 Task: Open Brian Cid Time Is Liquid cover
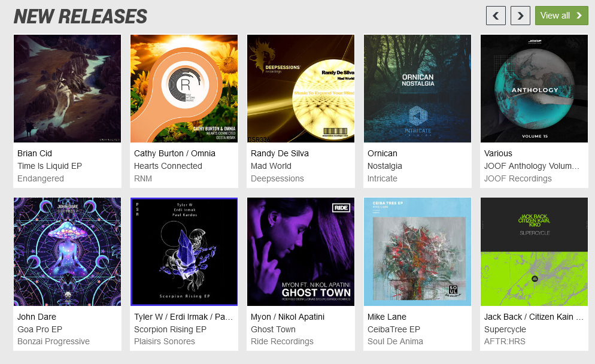pos(68,89)
